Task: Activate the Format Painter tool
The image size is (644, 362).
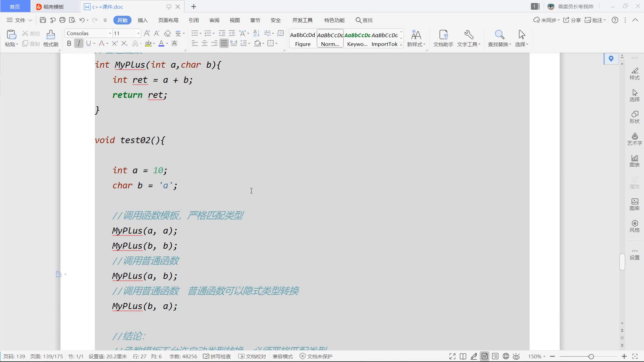Action: (x=51, y=38)
